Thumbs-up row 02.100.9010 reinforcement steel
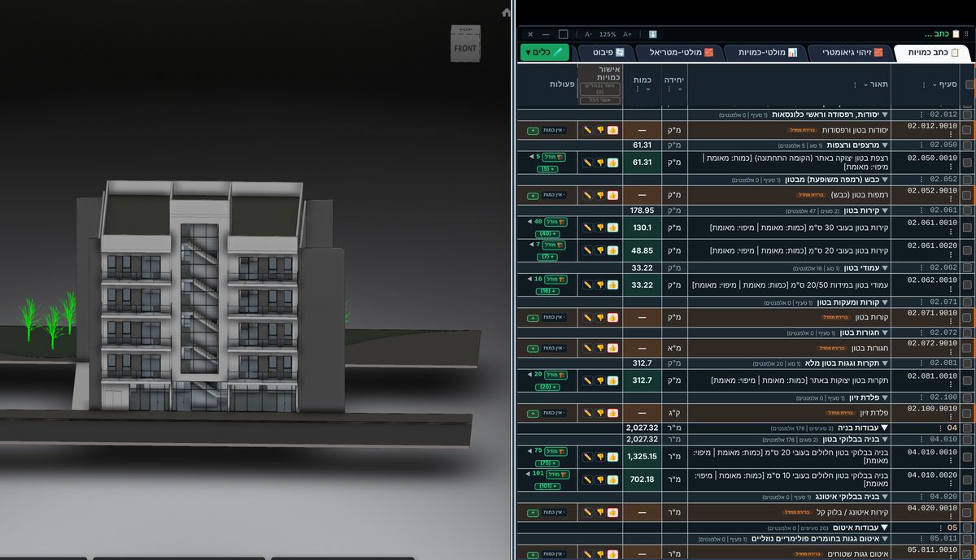The width and height of the screenshot is (976, 560). pos(612,412)
